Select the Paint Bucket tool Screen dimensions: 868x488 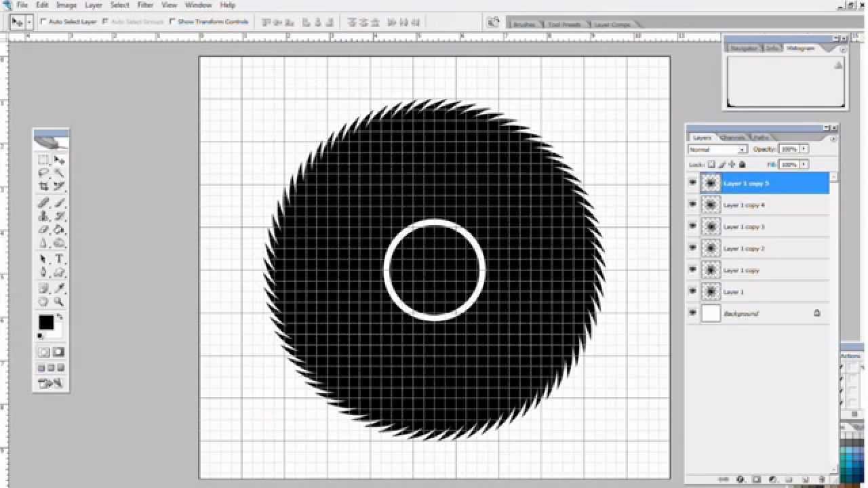click(x=60, y=230)
